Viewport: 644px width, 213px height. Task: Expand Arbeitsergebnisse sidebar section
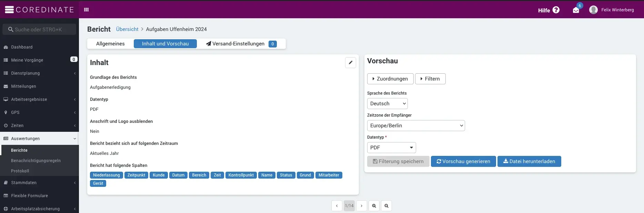pos(39,99)
